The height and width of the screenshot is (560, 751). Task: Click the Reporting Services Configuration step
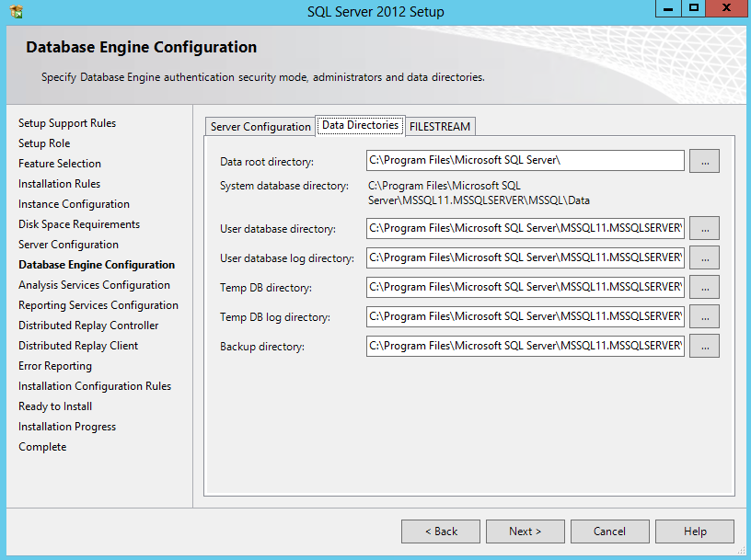click(x=98, y=305)
